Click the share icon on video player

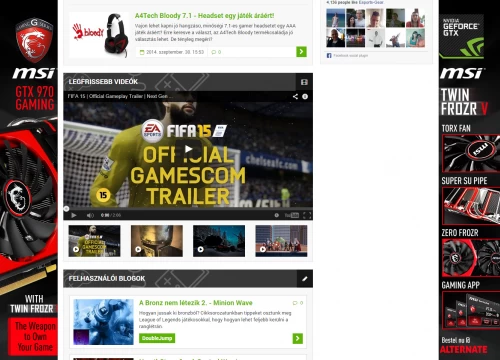(295, 96)
